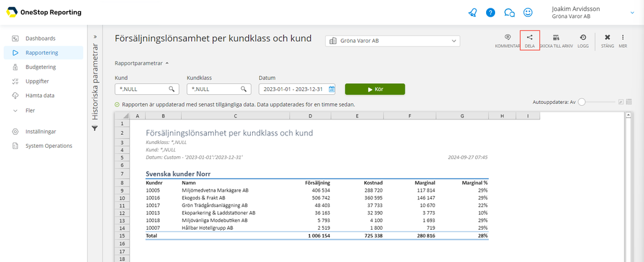644x262 pixels.
Task: Click the Dela share icon
Action: (529, 41)
